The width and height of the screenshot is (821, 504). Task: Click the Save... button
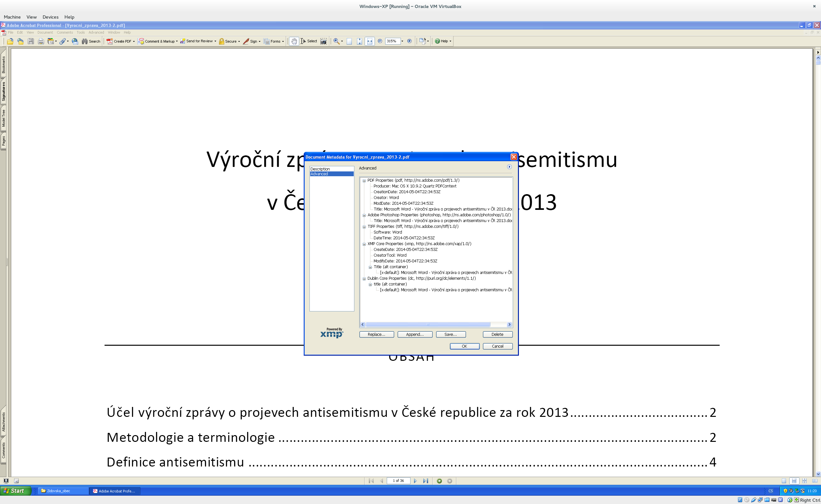click(x=451, y=334)
